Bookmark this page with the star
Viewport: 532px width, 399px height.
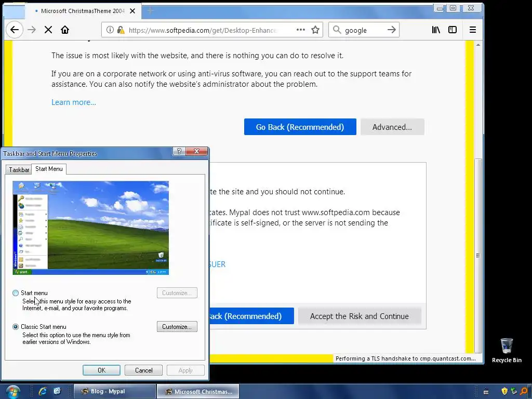coord(315,30)
